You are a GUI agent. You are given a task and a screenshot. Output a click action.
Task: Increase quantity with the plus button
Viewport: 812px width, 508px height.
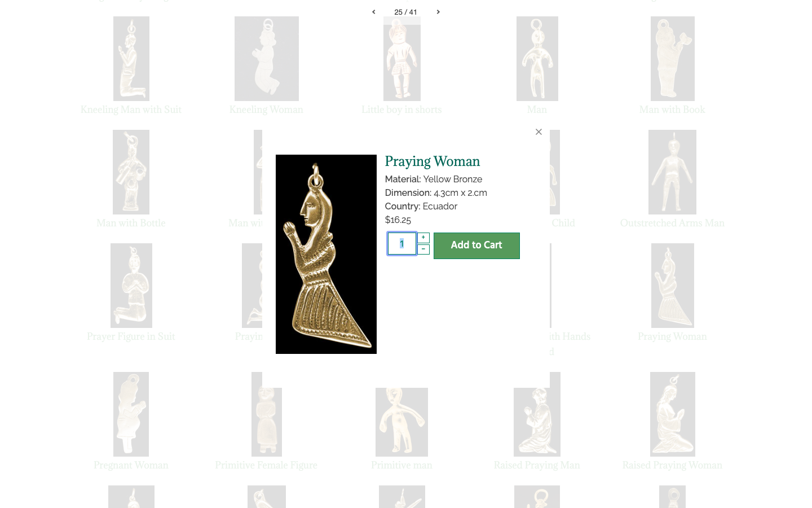[x=423, y=238]
